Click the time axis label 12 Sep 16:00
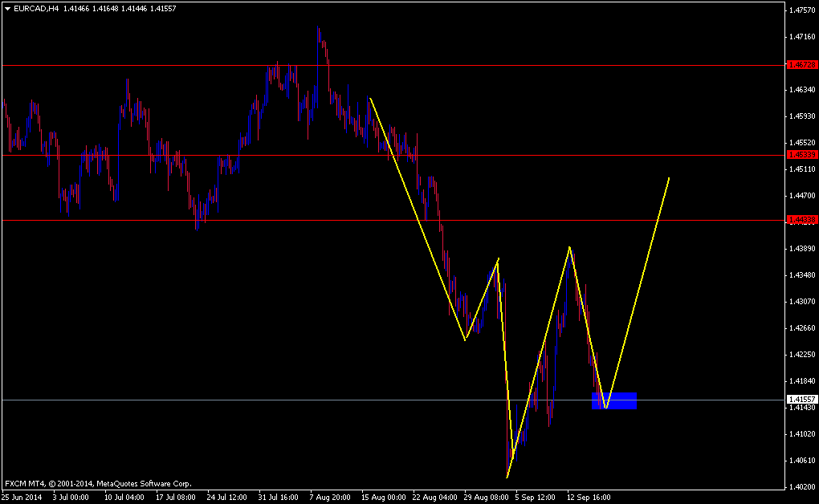The width and height of the screenshot is (819, 504). (589, 498)
